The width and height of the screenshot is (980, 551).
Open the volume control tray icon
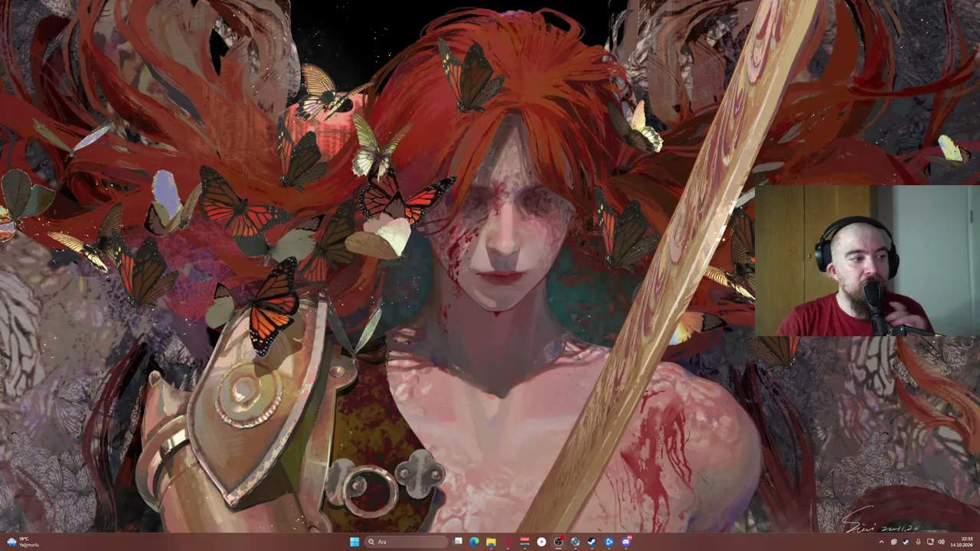coord(941,542)
